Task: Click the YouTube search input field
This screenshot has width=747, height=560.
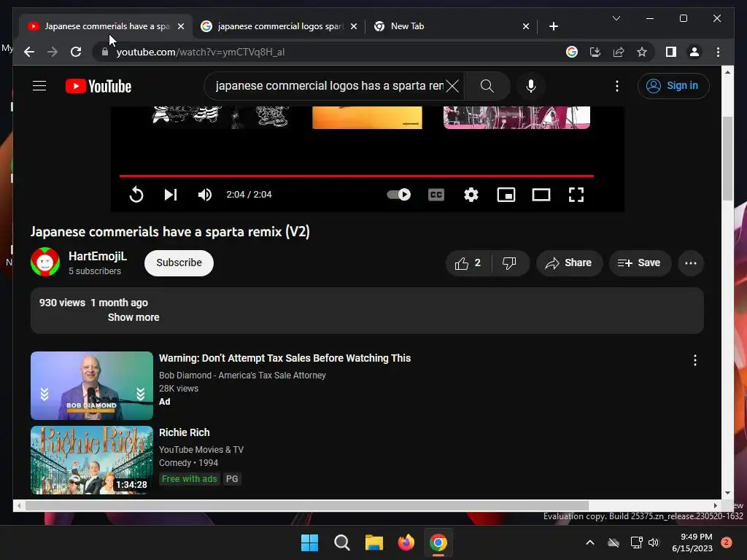Action: click(329, 86)
